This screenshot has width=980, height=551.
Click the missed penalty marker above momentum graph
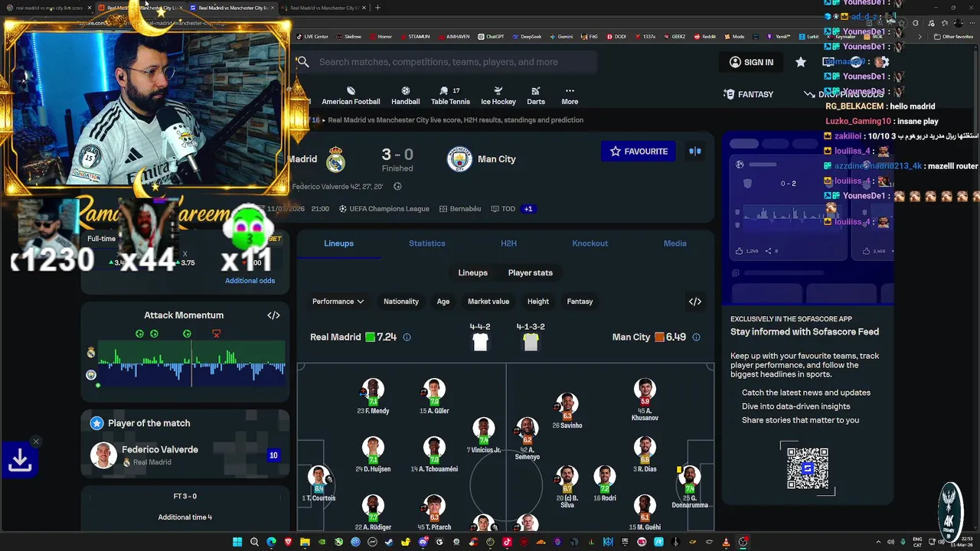[x=217, y=334]
